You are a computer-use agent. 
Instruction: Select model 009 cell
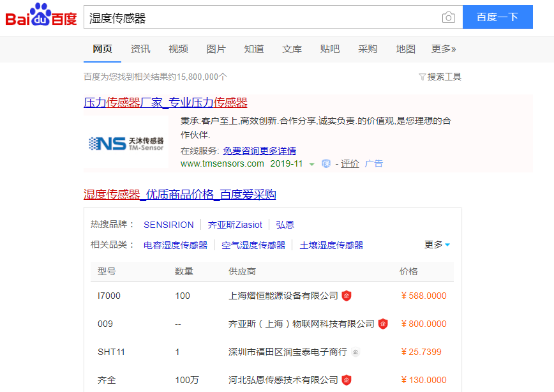105,324
